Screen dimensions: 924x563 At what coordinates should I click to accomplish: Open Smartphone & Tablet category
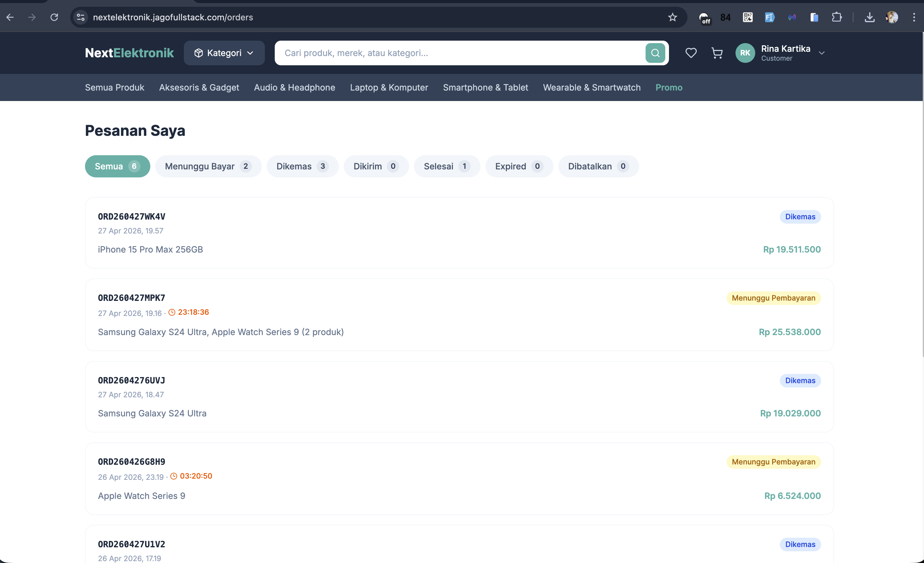[485, 87]
